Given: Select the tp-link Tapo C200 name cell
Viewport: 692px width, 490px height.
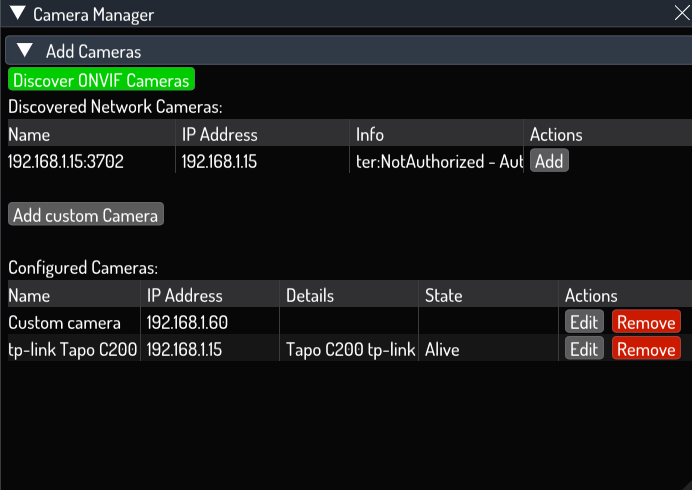Looking at the screenshot, I should click(73, 349).
